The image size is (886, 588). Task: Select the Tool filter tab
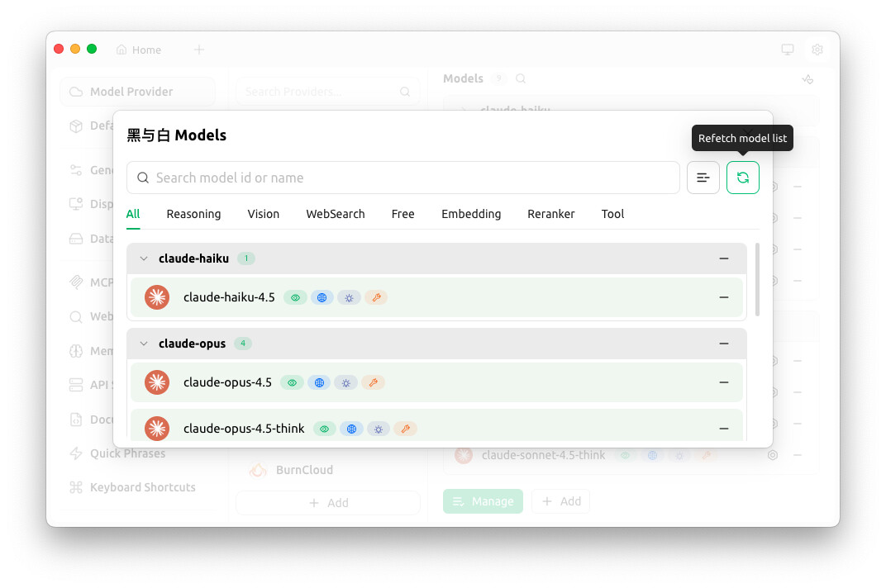(x=612, y=214)
